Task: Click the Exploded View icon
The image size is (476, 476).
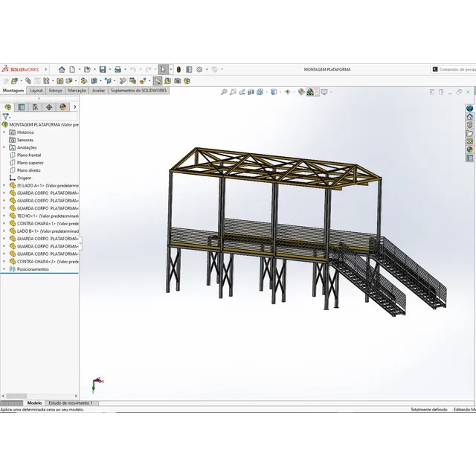Action: point(143,81)
